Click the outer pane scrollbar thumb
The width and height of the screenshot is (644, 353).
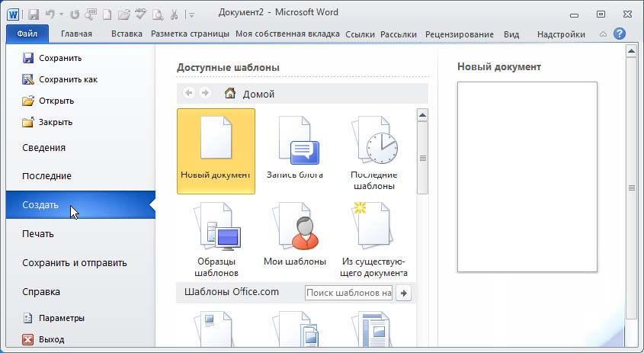pos(631,188)
